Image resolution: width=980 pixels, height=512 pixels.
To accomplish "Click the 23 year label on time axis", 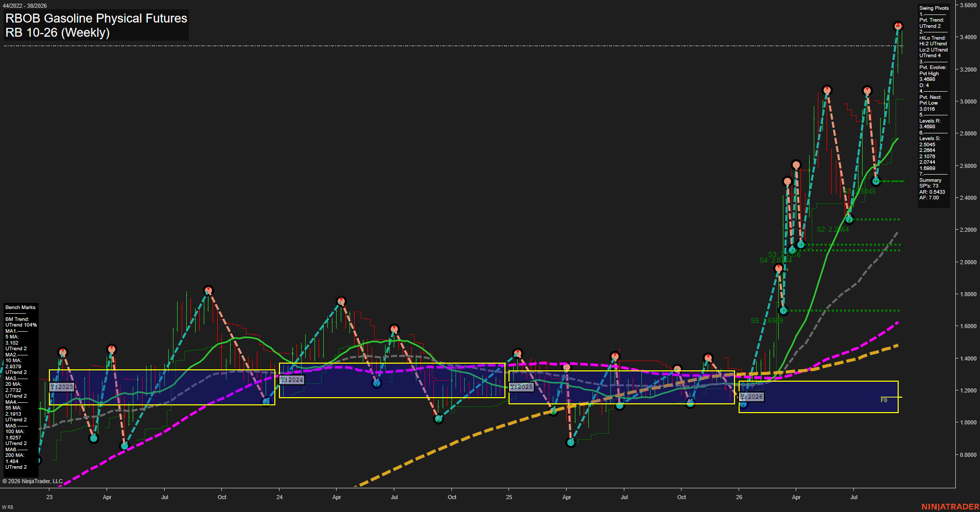I will coord(49,497).
